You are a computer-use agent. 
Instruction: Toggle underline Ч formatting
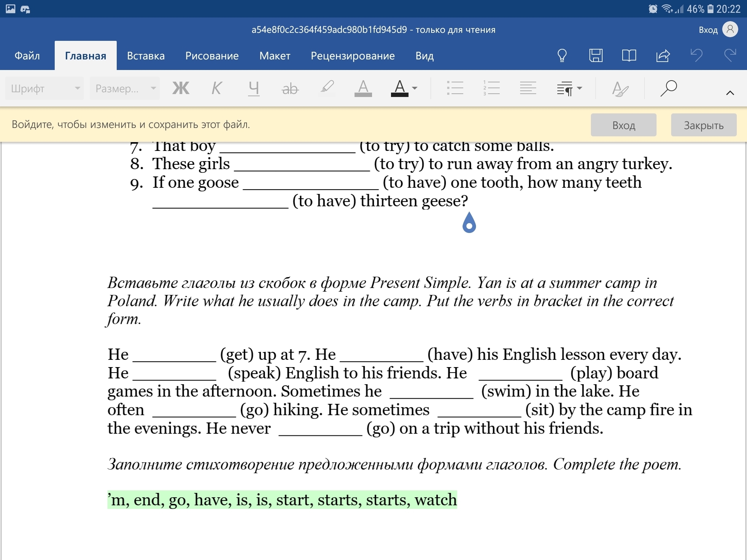253,88
